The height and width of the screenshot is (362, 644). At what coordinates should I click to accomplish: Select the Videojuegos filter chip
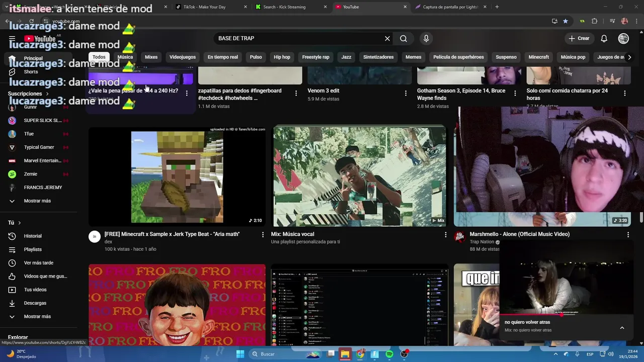183,57
